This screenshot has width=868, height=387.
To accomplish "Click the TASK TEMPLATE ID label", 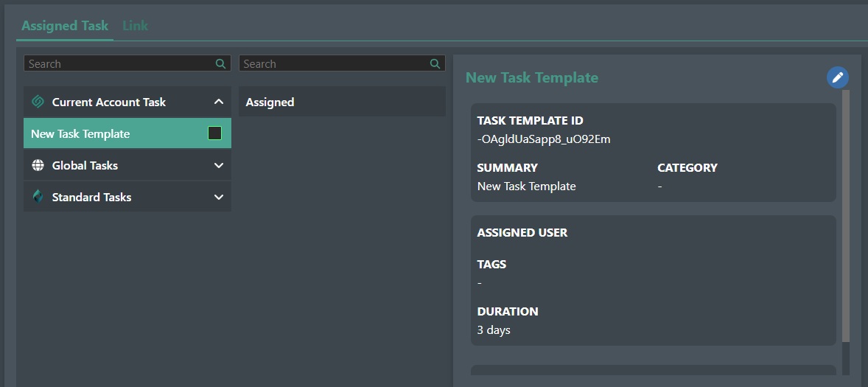I will point(531,121).
